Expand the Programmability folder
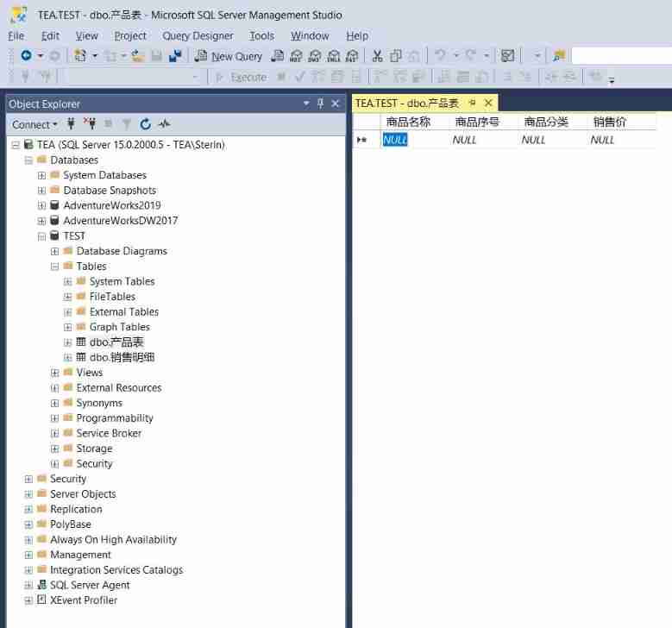672x628 pixels. pos(54,418)
